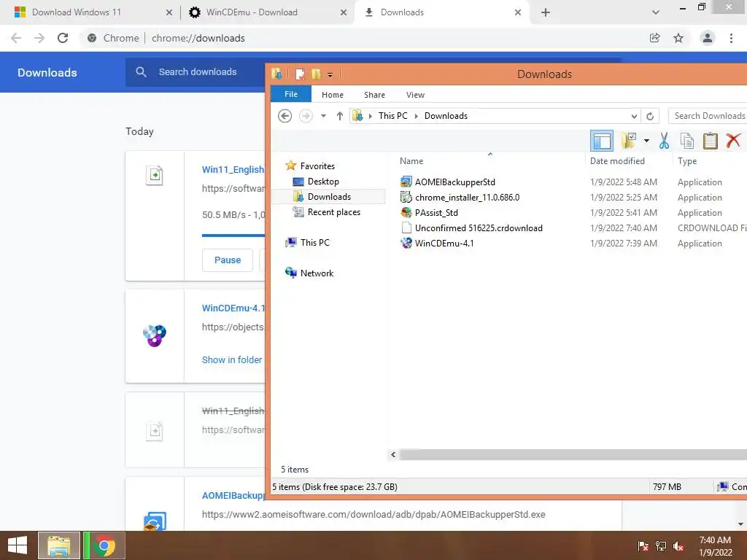
Task: Select Favorites in the navigation pane
Action: click(317, 166)
